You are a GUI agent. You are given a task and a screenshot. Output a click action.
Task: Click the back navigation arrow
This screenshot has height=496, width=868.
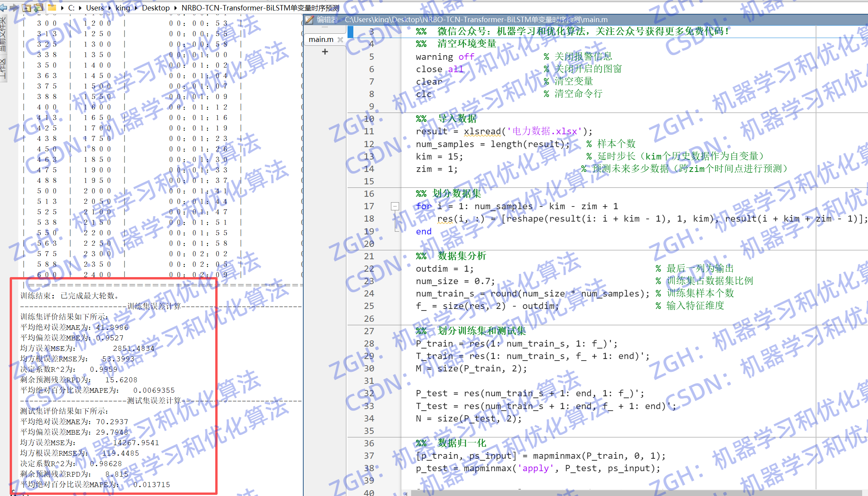(3, 8)
